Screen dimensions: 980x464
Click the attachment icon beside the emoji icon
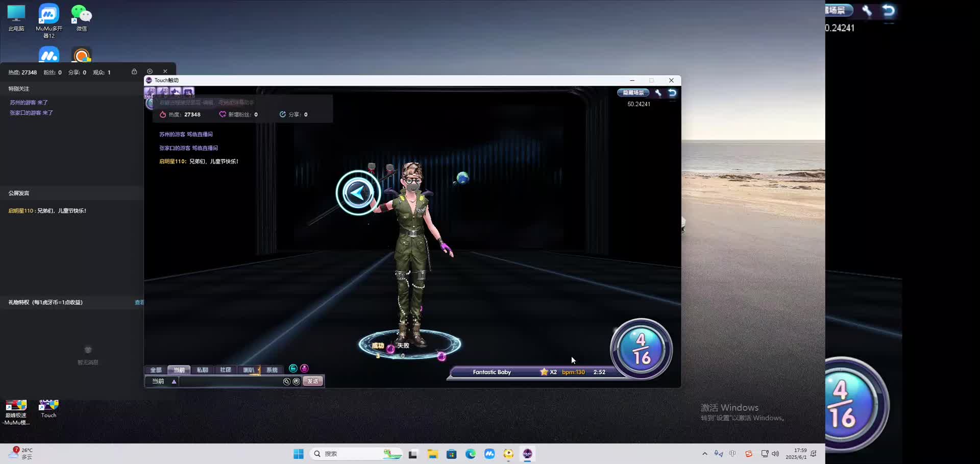[x=287, y=381]
